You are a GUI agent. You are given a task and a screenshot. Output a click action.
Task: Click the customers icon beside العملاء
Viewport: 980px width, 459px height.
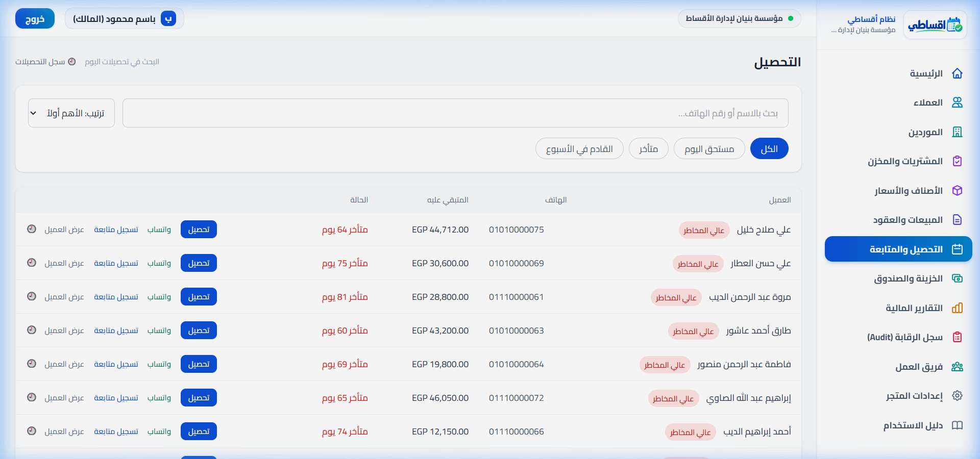(x=957, y=103)
